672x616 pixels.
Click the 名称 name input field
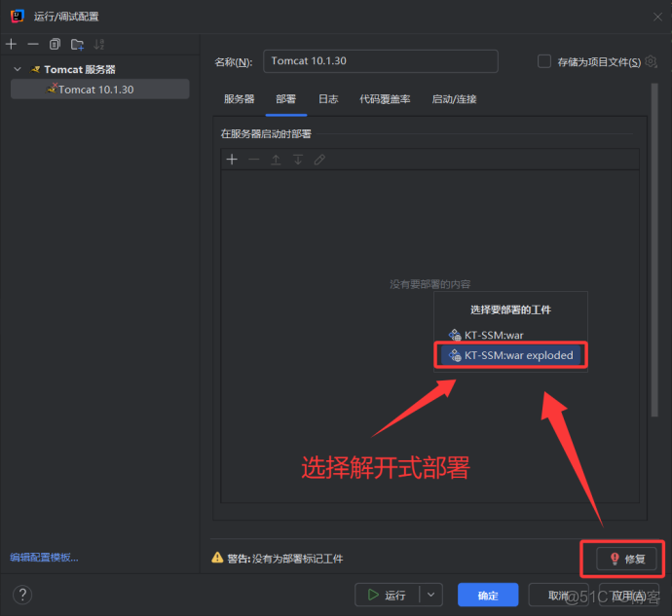coord(381,61)
